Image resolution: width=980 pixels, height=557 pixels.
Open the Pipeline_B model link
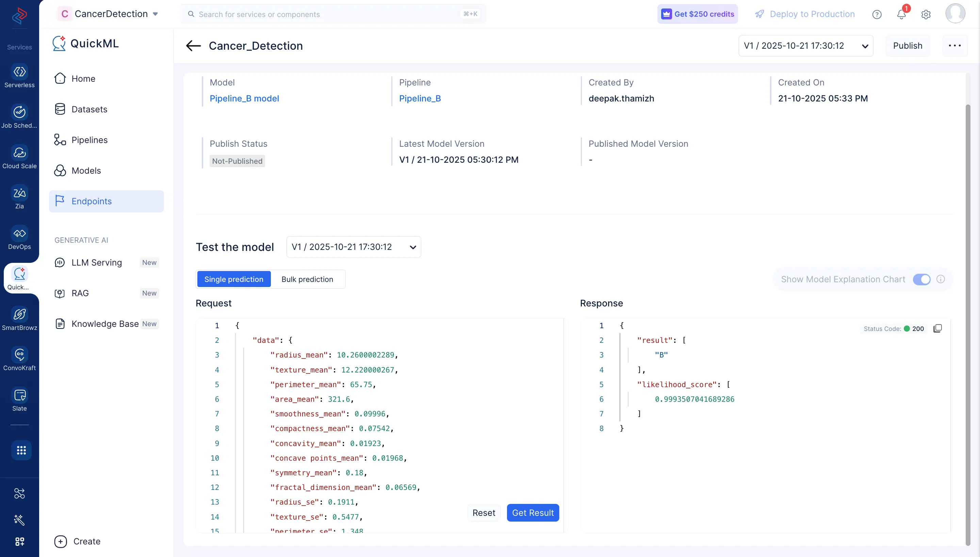click(244, 98)
